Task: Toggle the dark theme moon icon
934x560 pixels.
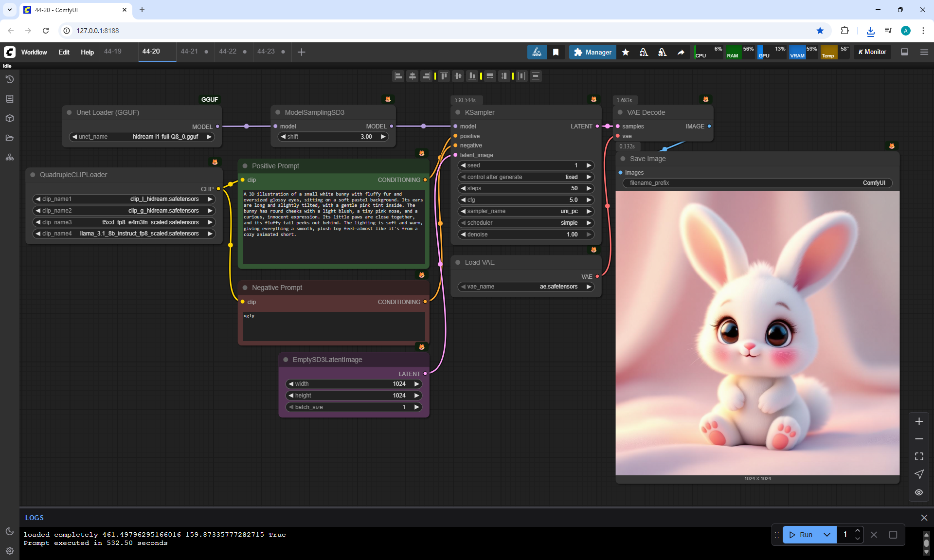Action: [x=10, y=531]
